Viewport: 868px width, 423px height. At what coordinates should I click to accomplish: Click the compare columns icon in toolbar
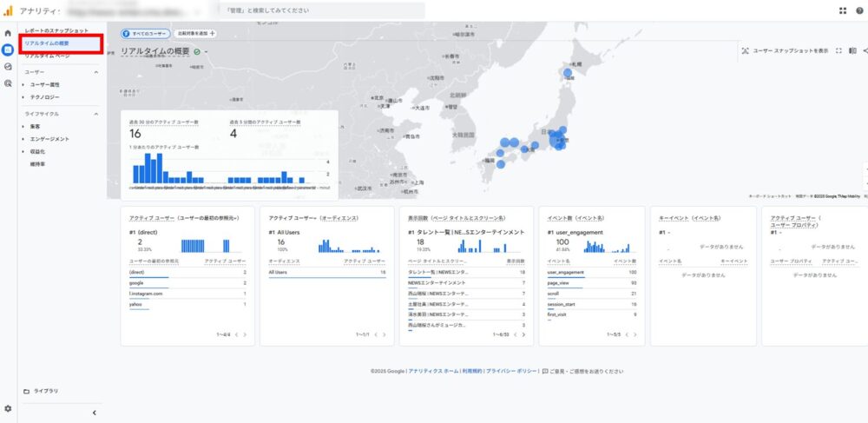(852, 51)
